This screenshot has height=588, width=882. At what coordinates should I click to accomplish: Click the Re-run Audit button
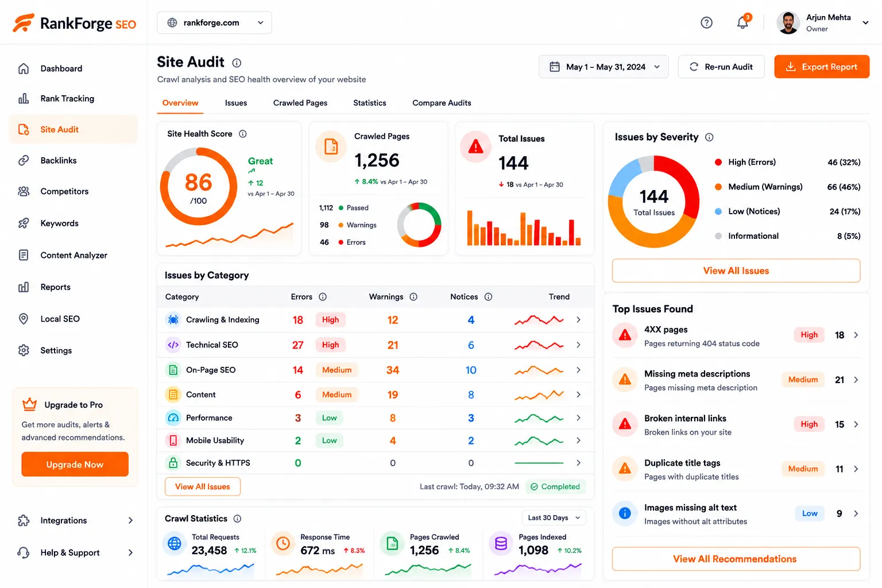tap(722, 67)
